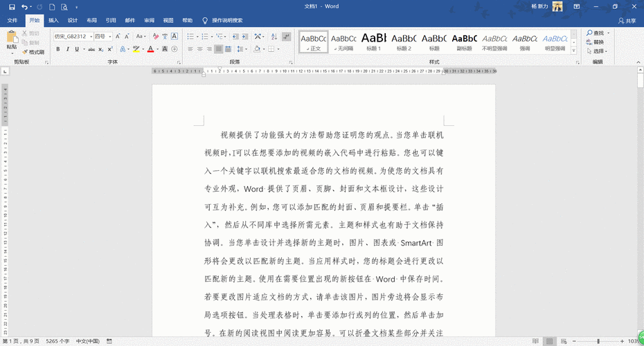Open print preview from quick access toolbar
The height and width of the screenshot is (346, 644).
coord(64,7)
